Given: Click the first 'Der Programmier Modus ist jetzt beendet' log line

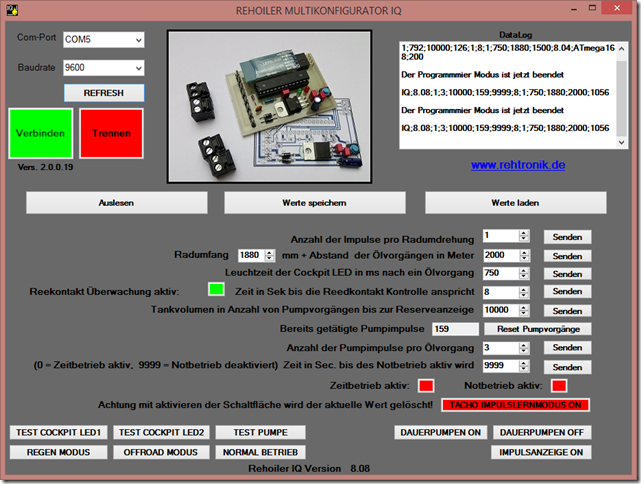Looking at the screenshot, I should tap(482, 75).
